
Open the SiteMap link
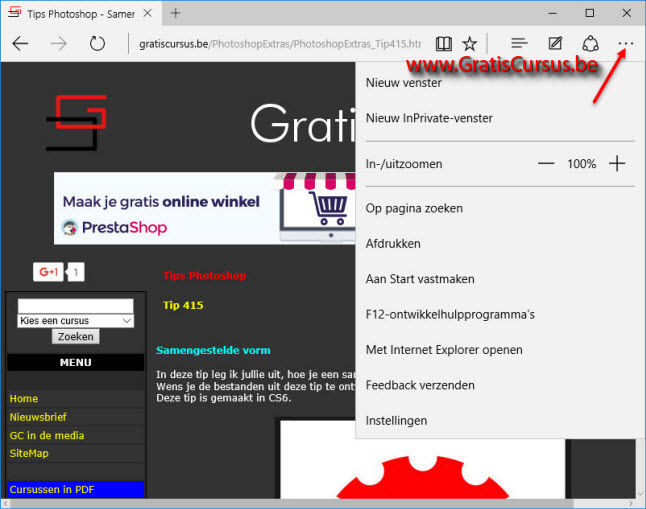29,453
